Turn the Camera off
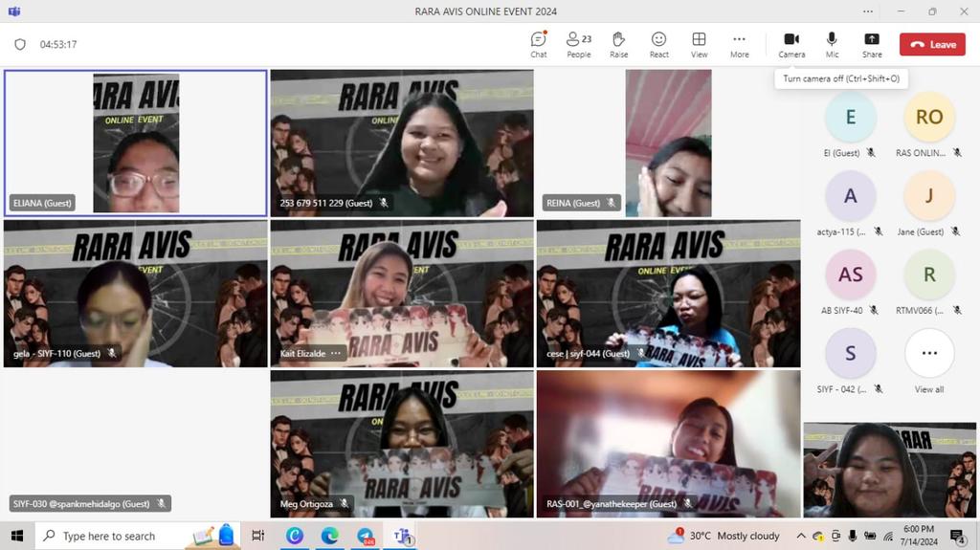This screenshot has width=980, height=550. click(x=791, y=44)
